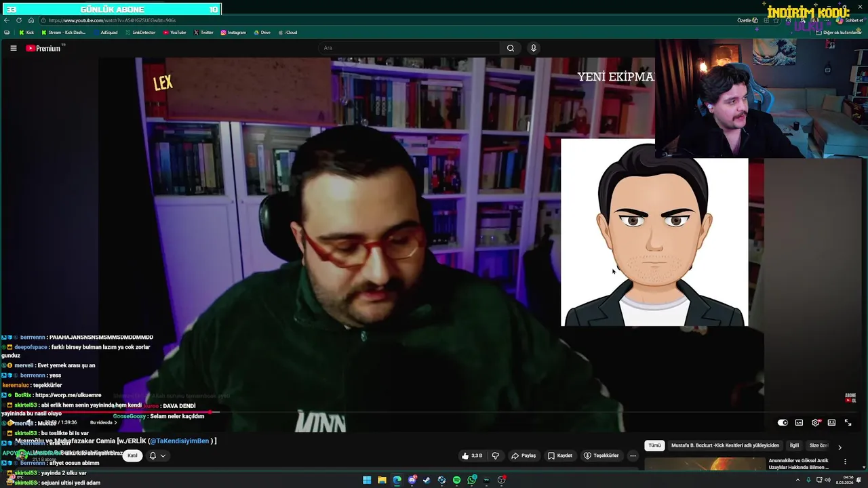Focus the Ara search field
This screenshot has width=868, height=488.
click(x=410, y=48)
